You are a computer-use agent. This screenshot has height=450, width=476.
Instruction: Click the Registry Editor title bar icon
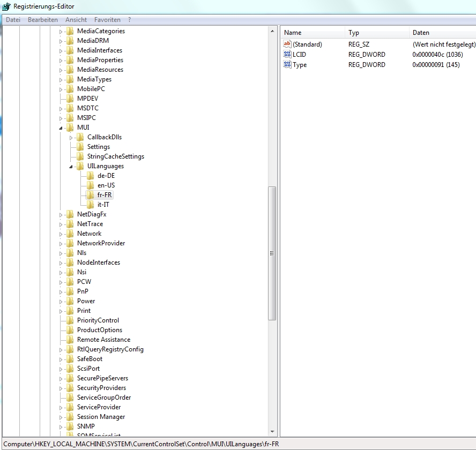click(x=6, y=6)
